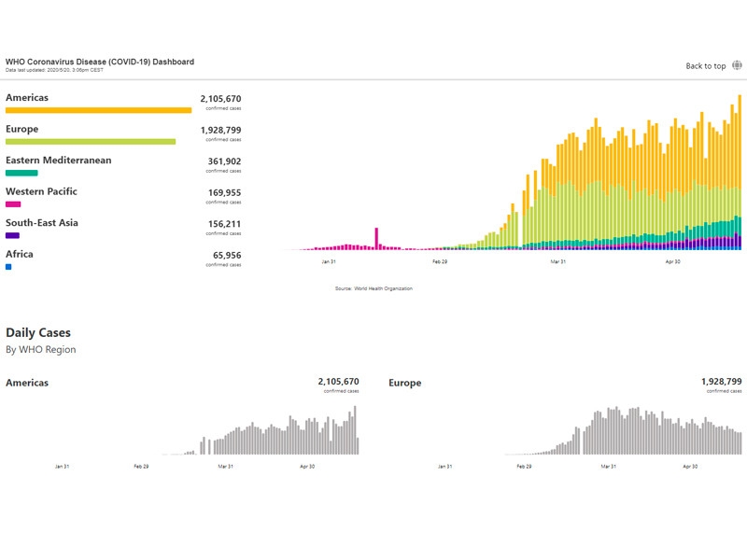Click the Source: World Health Organization text
Image resolution: width=747 pixels, height=560 pixels.
(x=373, y=288)
